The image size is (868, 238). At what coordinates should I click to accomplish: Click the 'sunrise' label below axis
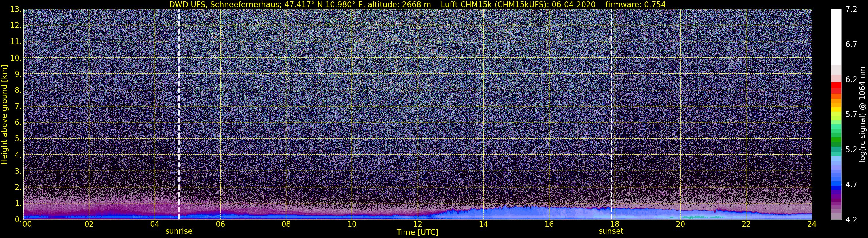[179, 231]
